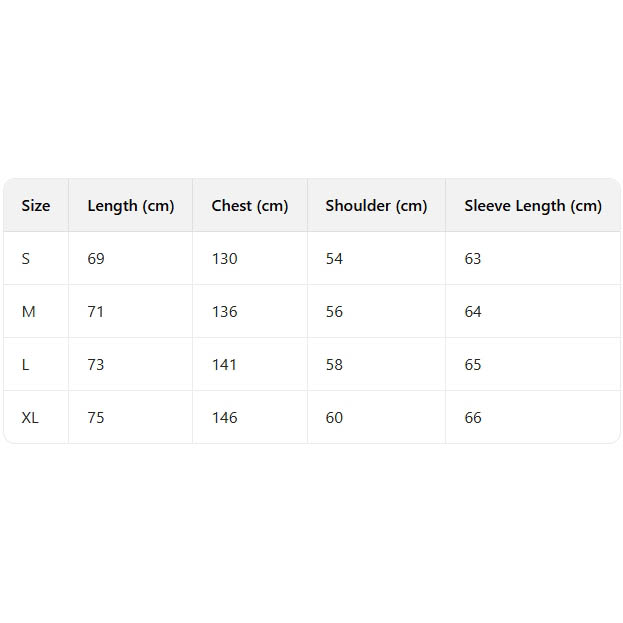
Task: Select the length value 73
Action: coord(96,365)
